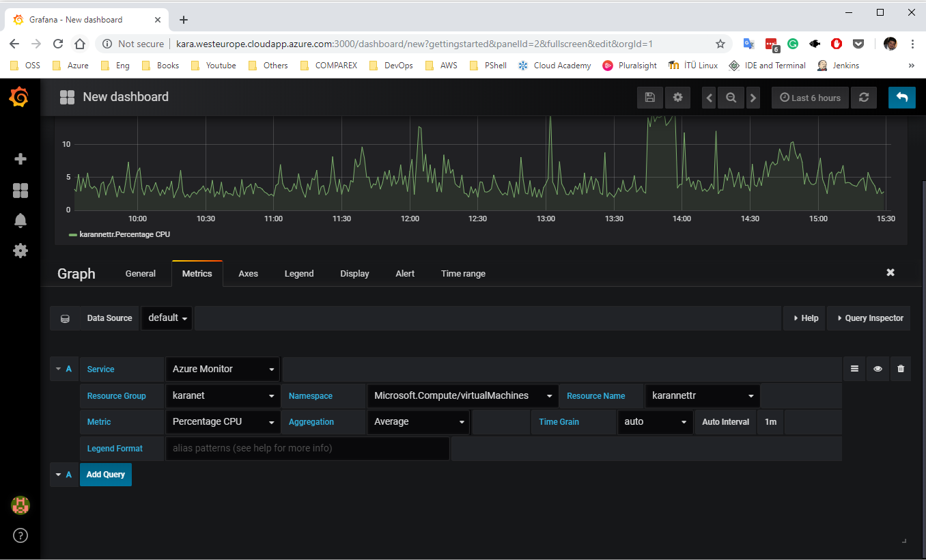Open the Data Source default dropdown
Viewport: 926px width, 560px height.
pyautogui.click(x=167, y=318)
